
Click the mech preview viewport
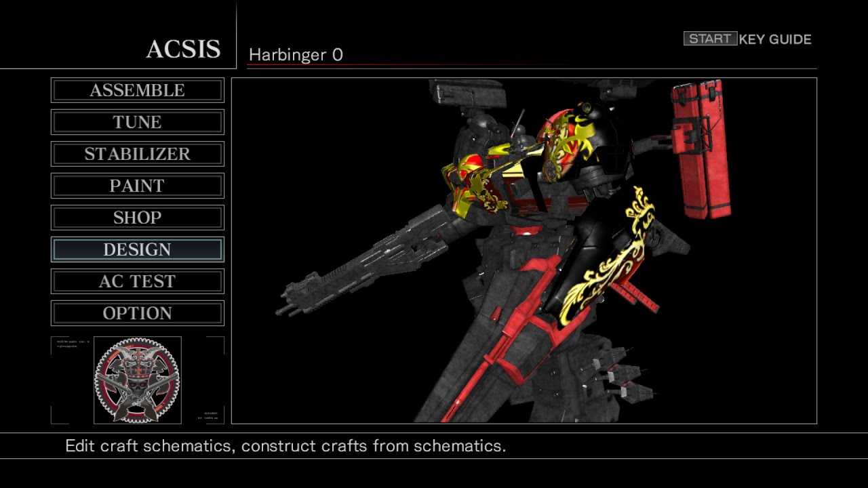coord(524,251)
